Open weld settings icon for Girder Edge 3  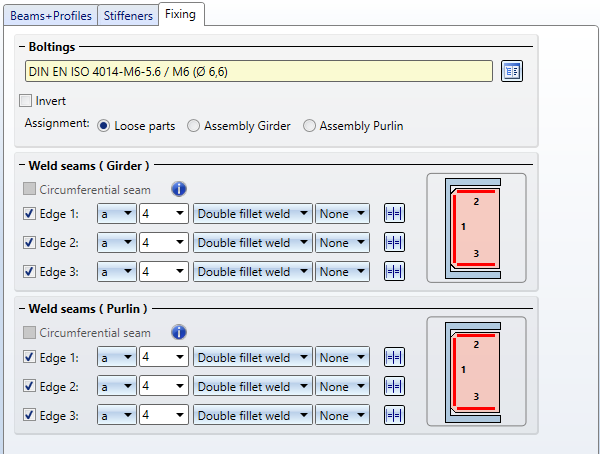tap(394, 271)
